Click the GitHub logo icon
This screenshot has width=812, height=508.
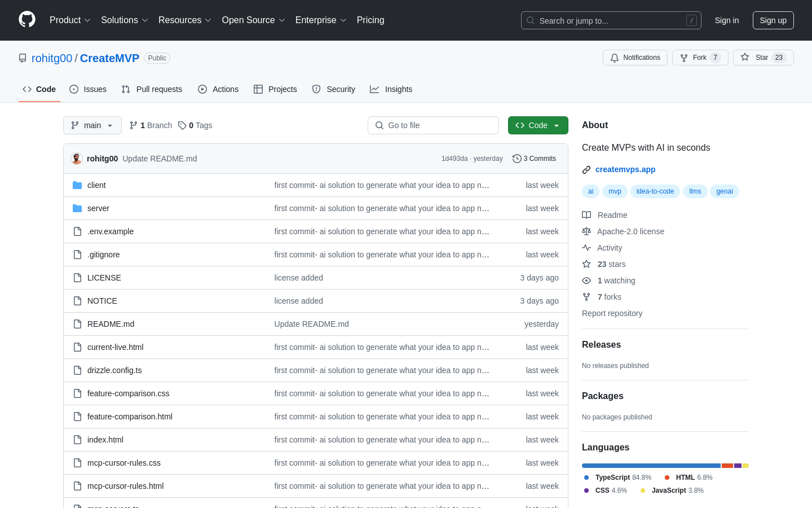27,20
